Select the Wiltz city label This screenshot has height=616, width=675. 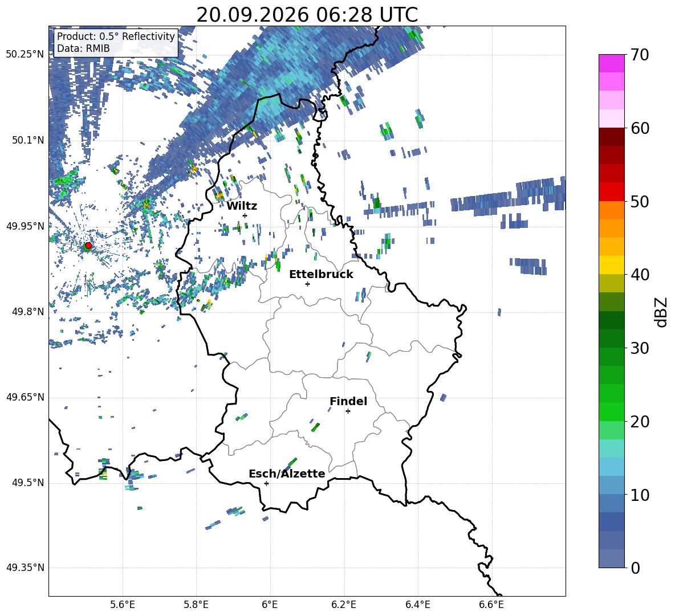click(x=242, y=206)
